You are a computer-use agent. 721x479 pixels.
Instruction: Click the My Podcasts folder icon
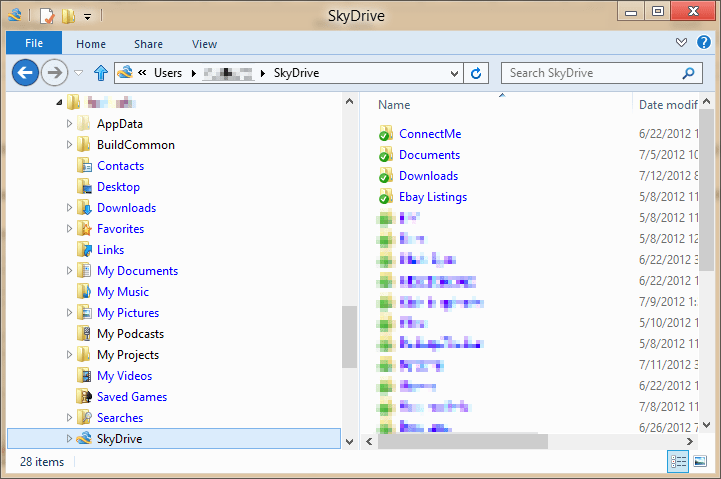[84, 334]
